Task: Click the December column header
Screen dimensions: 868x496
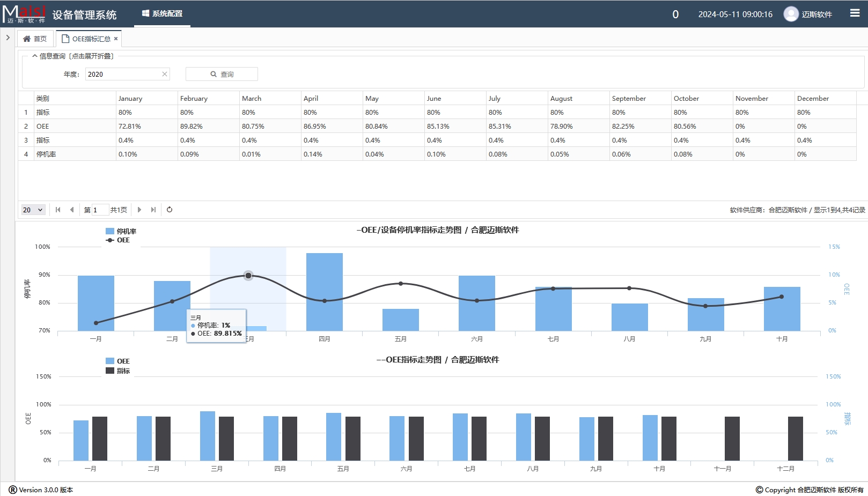Action: pyautogui.click(x=825, y=98)
